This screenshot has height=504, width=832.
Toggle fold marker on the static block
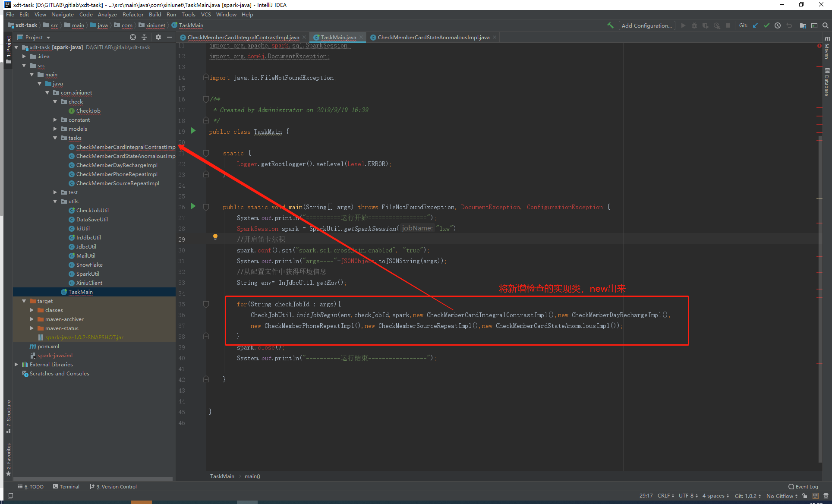206,153
